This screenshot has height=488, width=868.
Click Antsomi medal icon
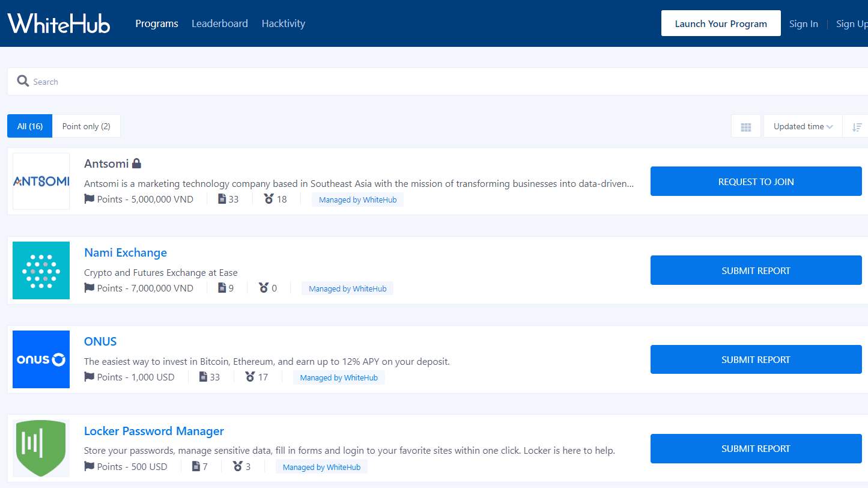[269, 199]
